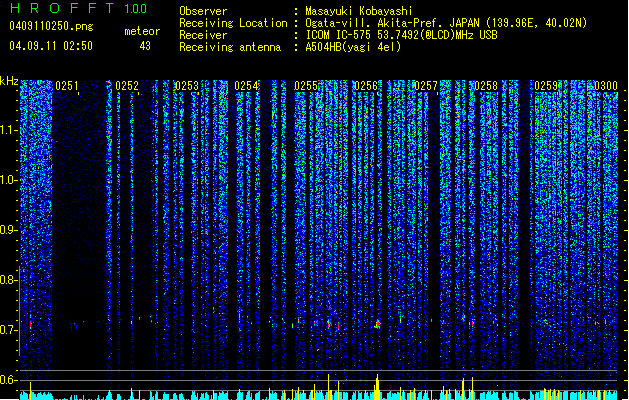The width and height of the screenshot is (629, 400).
Task: Click the kHz axis unit label
Action: click(x=9, y=81)
